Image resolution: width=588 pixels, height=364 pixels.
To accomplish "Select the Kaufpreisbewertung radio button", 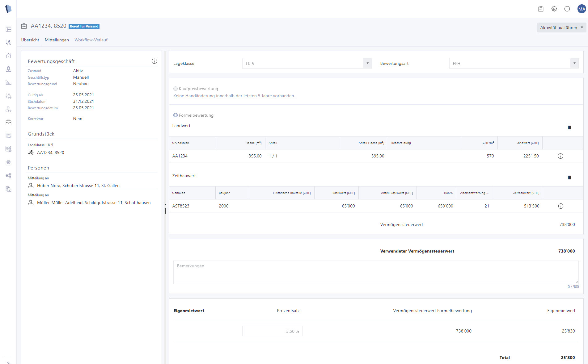I will (x=176, y=89).
